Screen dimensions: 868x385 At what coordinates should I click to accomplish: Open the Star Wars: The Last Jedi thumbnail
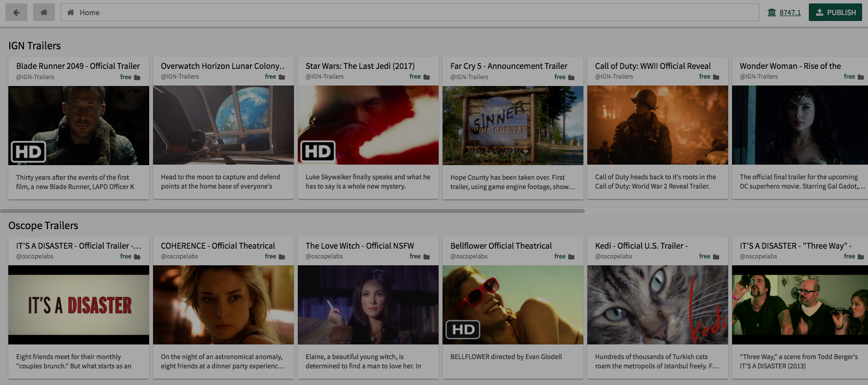point(368,125)
